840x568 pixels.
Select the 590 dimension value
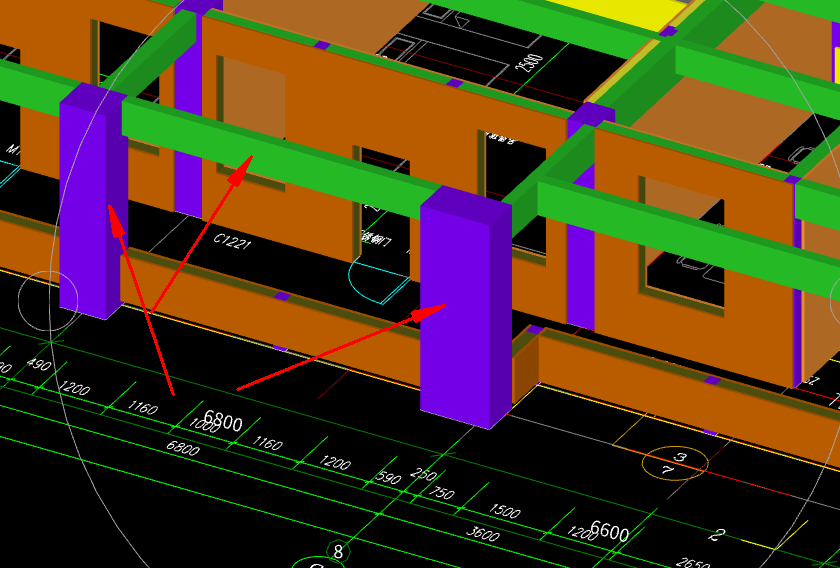click(x=391, y=477)
